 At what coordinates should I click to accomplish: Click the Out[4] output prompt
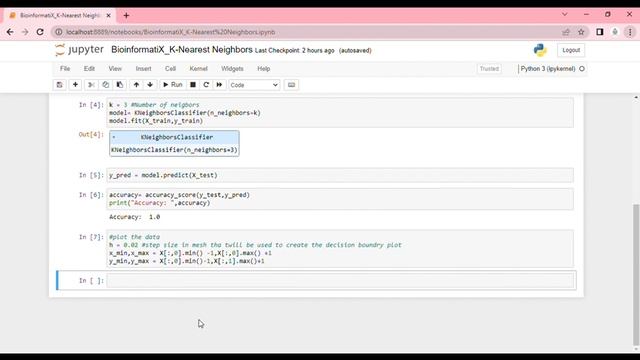tap(91, 134)
